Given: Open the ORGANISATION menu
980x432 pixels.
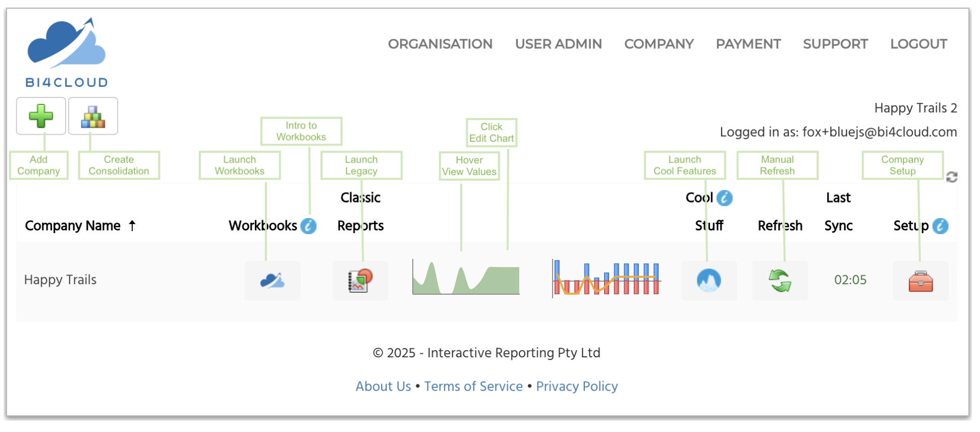Looking at the screenshot, I should [440, 44].
